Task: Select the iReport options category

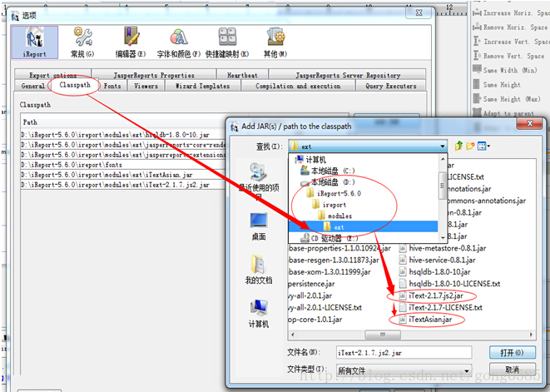Action: pyautogui.click(x=34, y=42)
